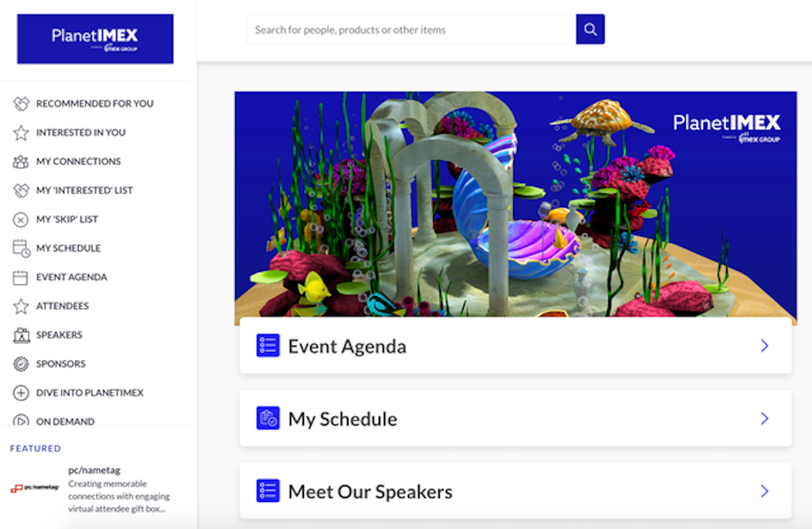Click the My Schedule clipboard icon
Image resolution: width=812 pixels, height=529 pixels.
[21, 248]
